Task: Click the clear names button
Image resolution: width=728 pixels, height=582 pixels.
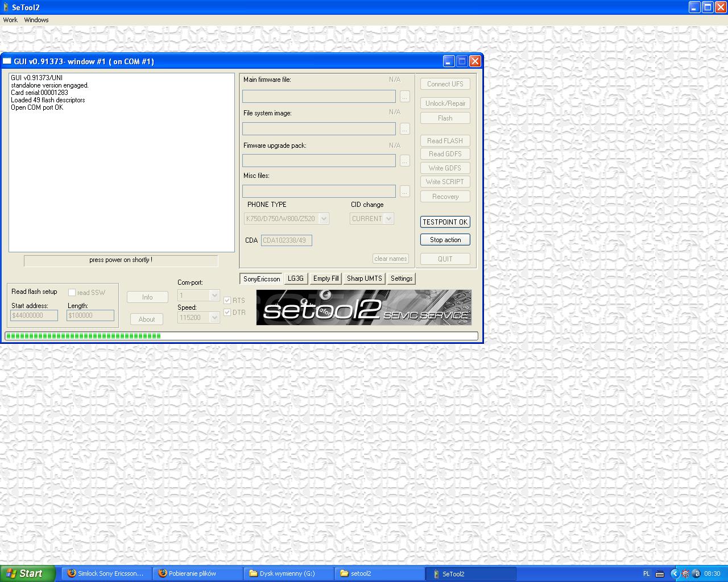Action: 391,259
